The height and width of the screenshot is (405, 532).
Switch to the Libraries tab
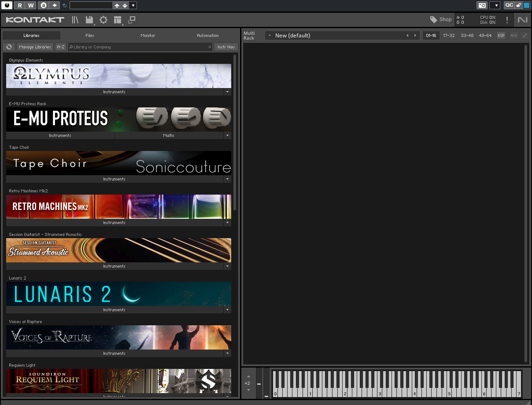pos(31,36)
